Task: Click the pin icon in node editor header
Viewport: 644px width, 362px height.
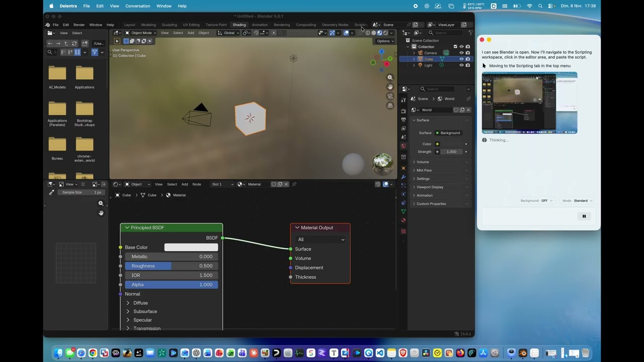Action: coord(294,184)
